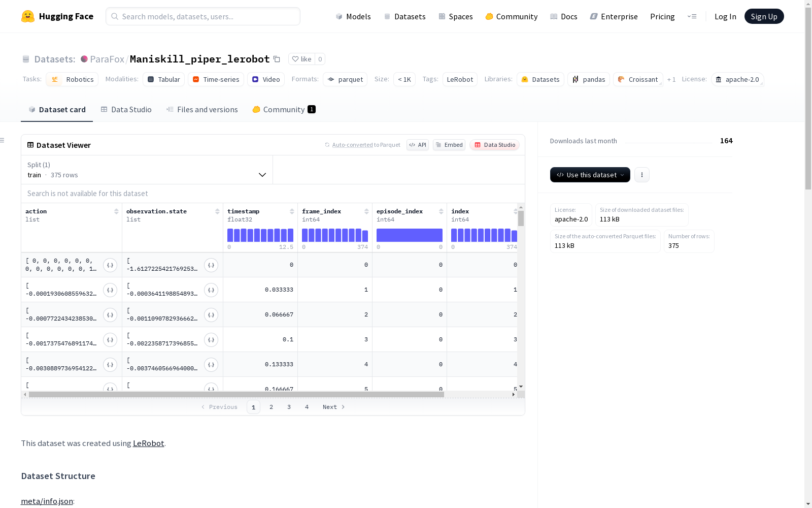The image size is (812, 508).
Task: Go to the Pricing page
Action: [x=662, y=16]
